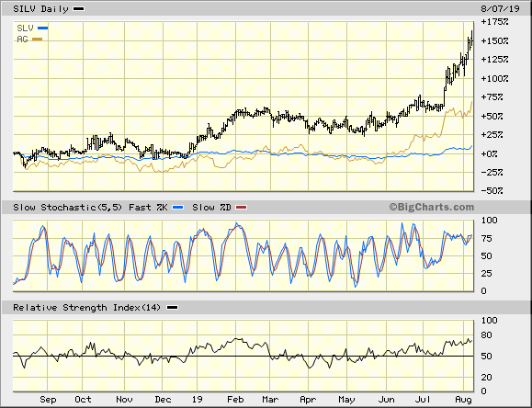Click the 19 year marker on axis
The height and width of the screenshot is (408, 532).
[x=197, y=400]
